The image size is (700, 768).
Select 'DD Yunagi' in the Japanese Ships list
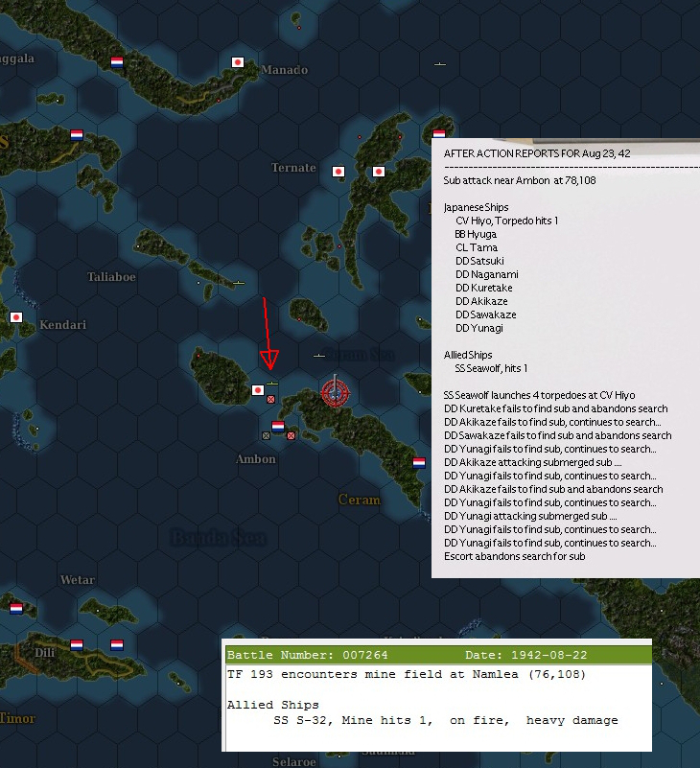click(479, 328)
